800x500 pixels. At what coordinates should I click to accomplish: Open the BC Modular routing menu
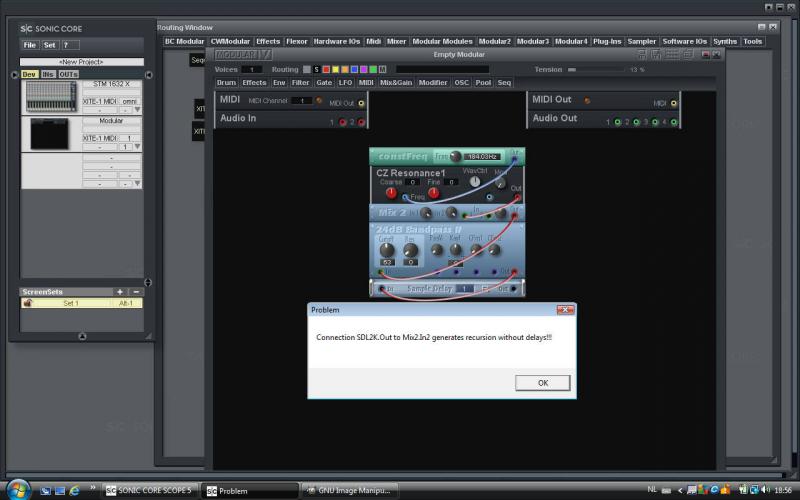coord(184,41)
